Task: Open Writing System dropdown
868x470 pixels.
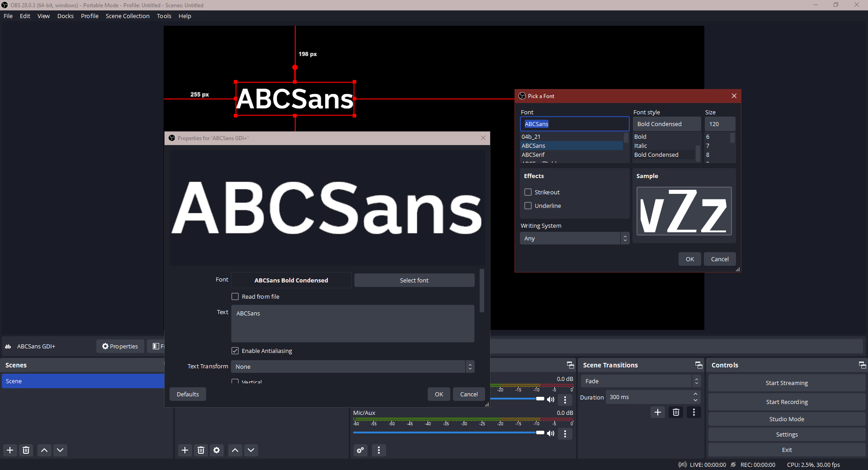Action: point(574,238)
